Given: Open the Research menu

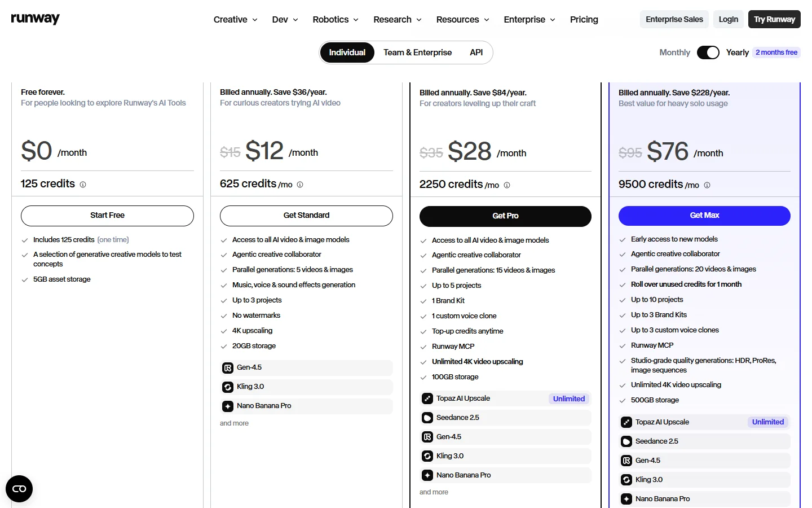Looking at the screenshot, I should coord(398,20).
